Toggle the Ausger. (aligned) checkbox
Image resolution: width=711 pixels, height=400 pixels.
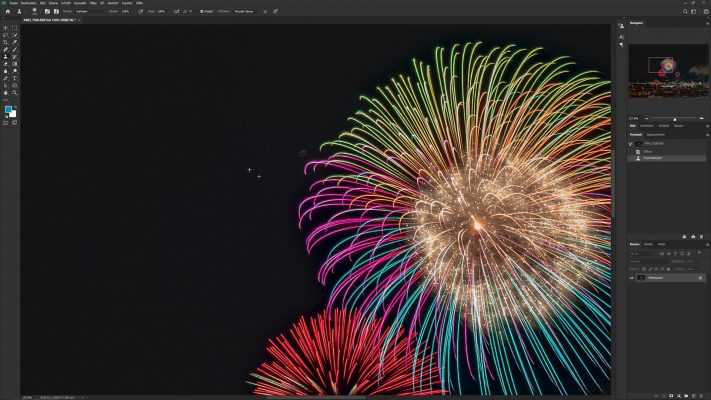pyautogui.click(x=202, y=11)
